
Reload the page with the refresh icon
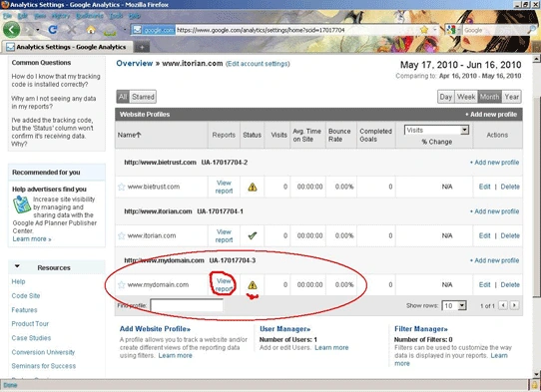53,30
